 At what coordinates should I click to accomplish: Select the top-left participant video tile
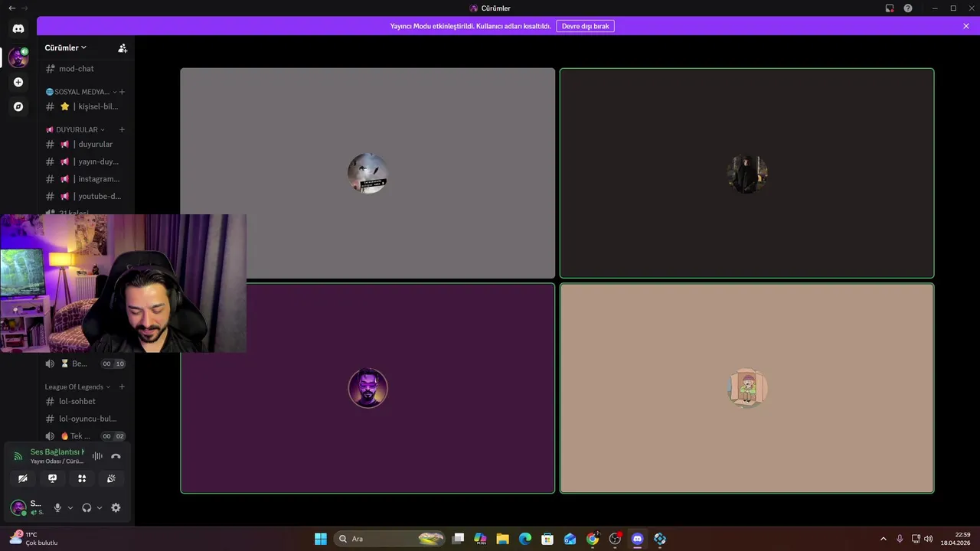[367, 173]
